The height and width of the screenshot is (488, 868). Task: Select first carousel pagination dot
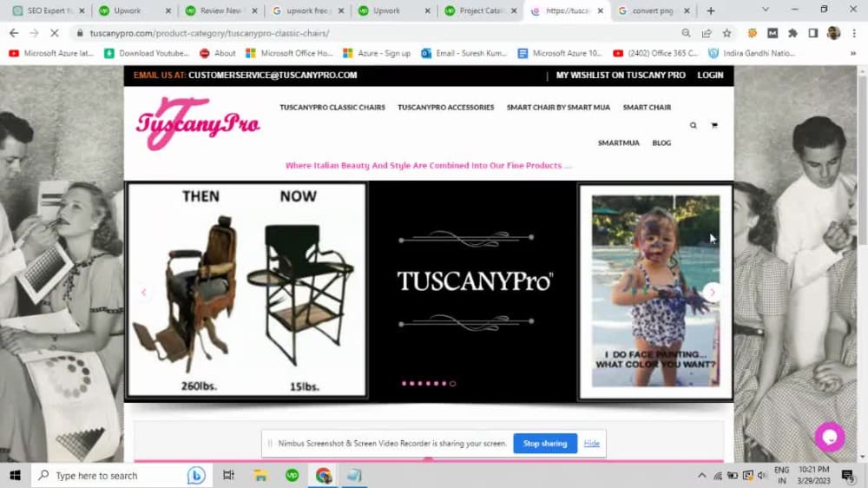coord(404,383)
